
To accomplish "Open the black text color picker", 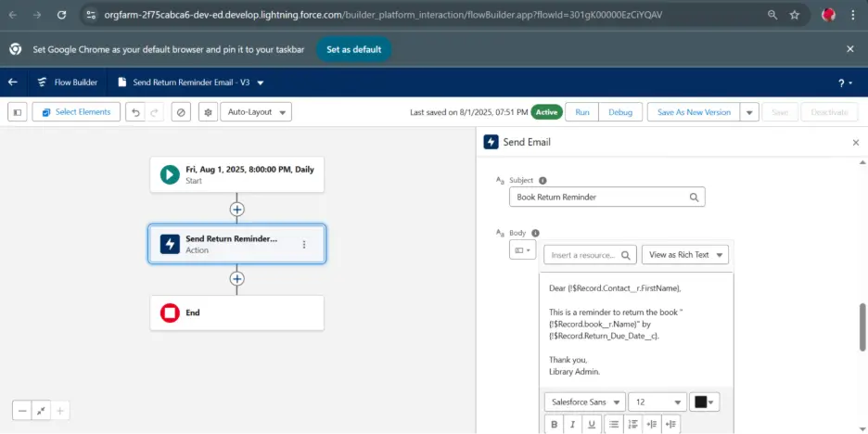I will 705,402.
